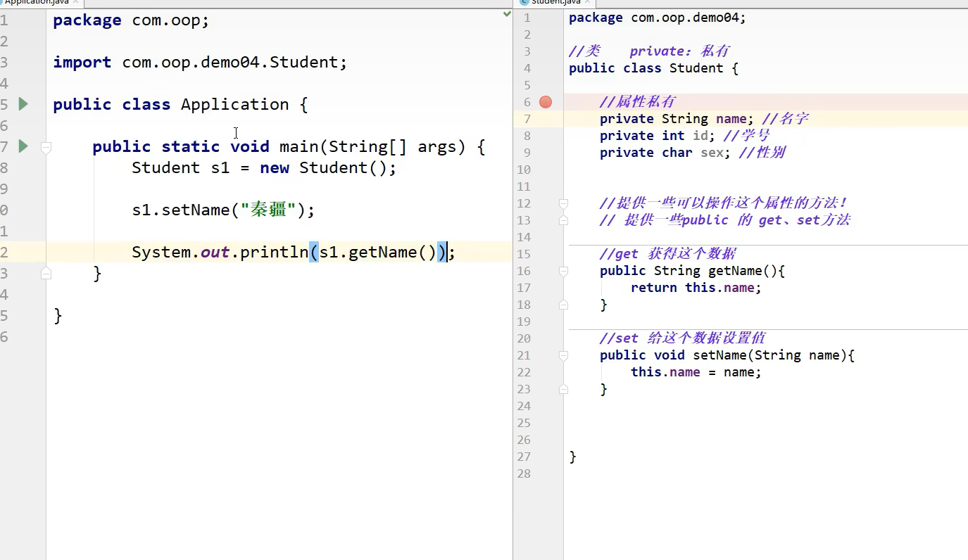
Task: Click the "//学号" comment
Action: point(746,136)
